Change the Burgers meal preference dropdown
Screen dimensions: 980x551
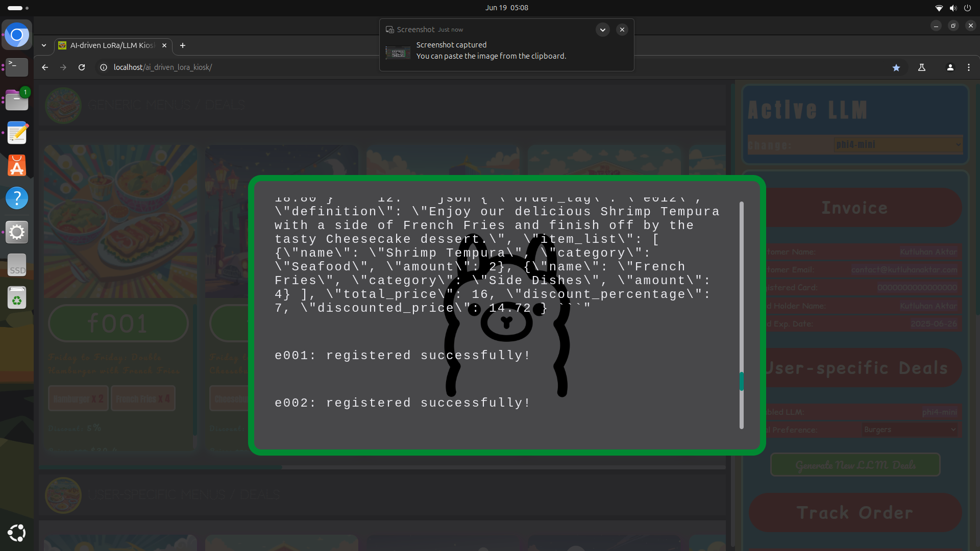click(x=910, y=430)
